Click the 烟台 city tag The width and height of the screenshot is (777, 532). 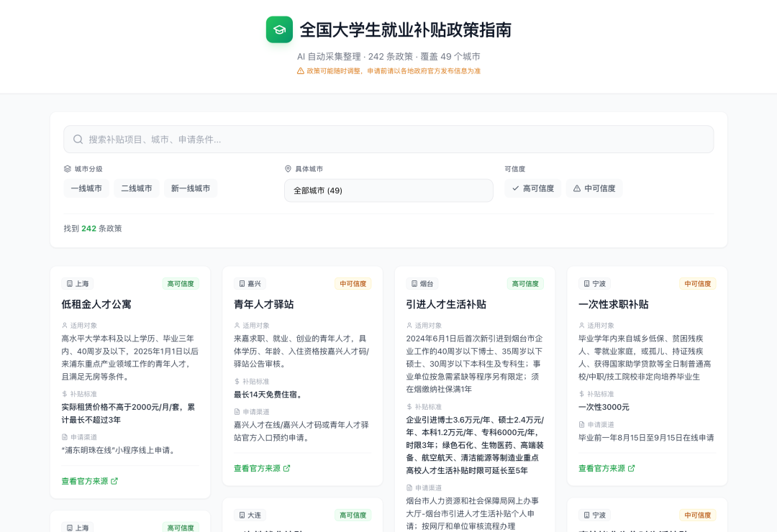tap(422, 284)
